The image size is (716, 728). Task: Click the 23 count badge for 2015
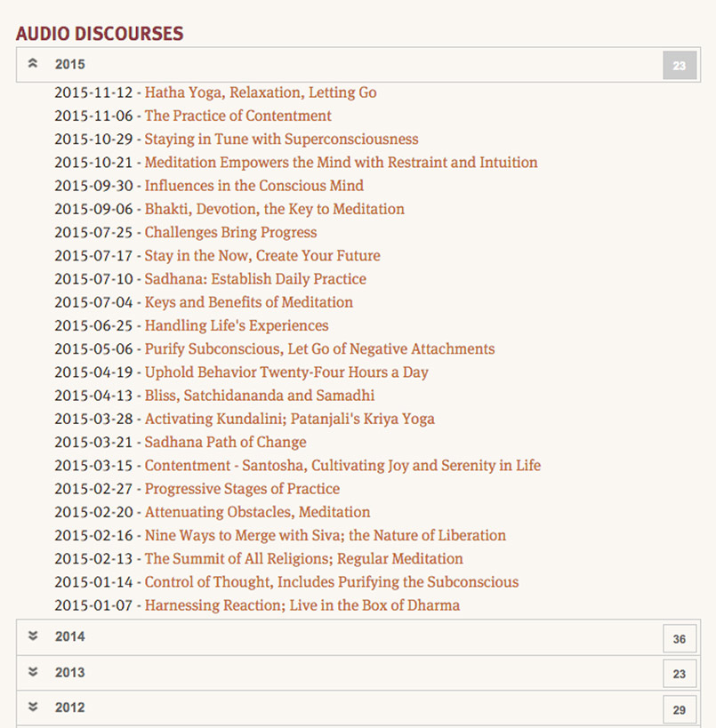(679, 66)
